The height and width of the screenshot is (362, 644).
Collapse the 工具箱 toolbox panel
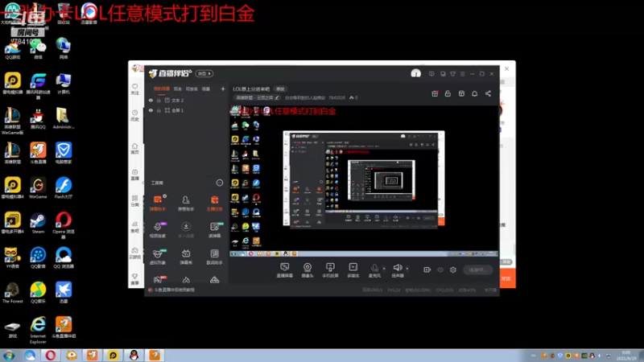[219, 183]
